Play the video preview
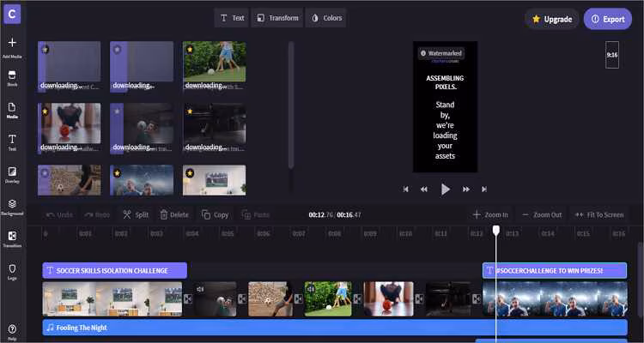 (445, 190)
